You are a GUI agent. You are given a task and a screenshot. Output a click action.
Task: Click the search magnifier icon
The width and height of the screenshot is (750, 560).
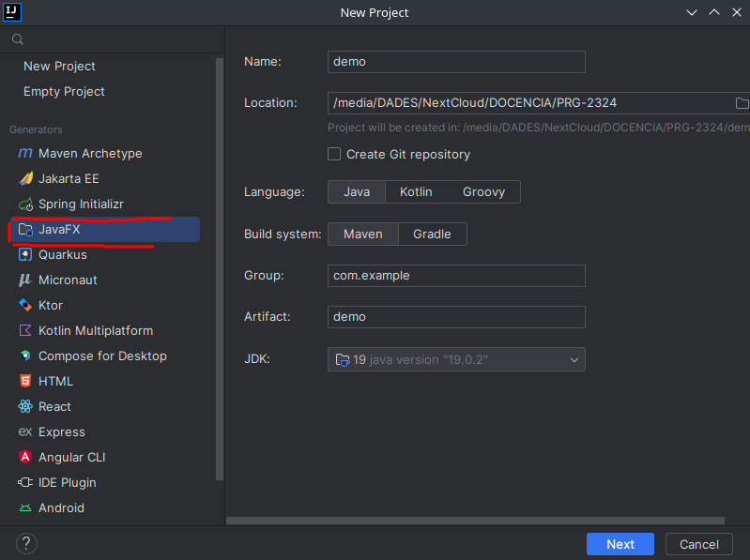[x=18, y=39]
